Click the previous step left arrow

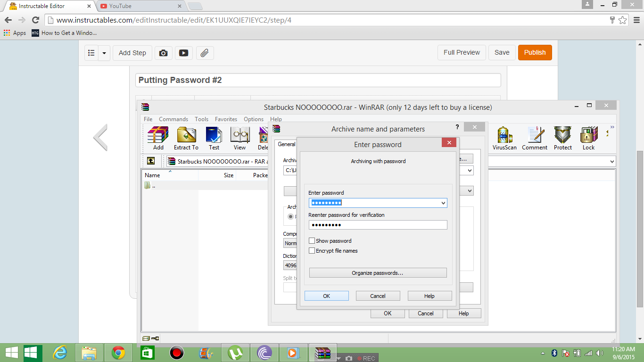[x=100, y=137]
